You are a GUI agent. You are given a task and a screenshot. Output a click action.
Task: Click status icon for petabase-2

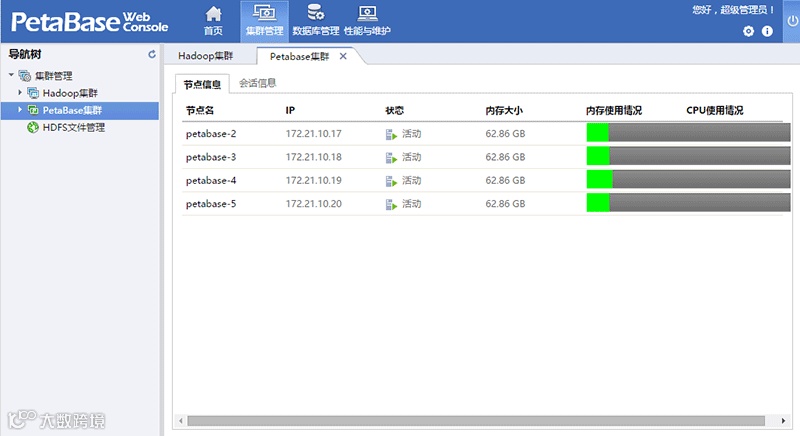point(391,134)
